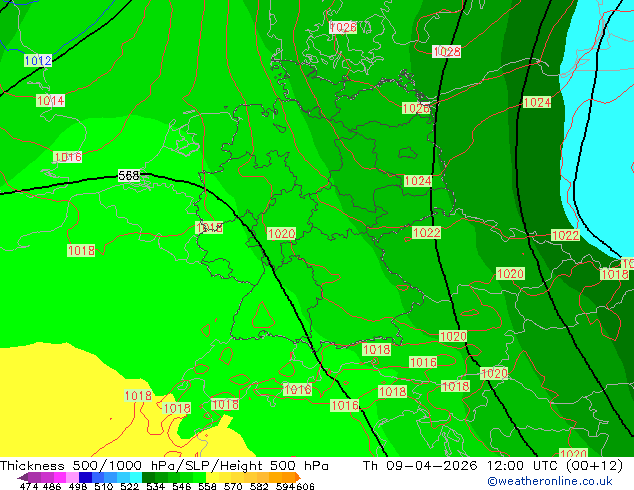The width and height of the screenshot is (634, 490).
Task: Pick the light pink swatch in the legend
Action: (72, 477)
